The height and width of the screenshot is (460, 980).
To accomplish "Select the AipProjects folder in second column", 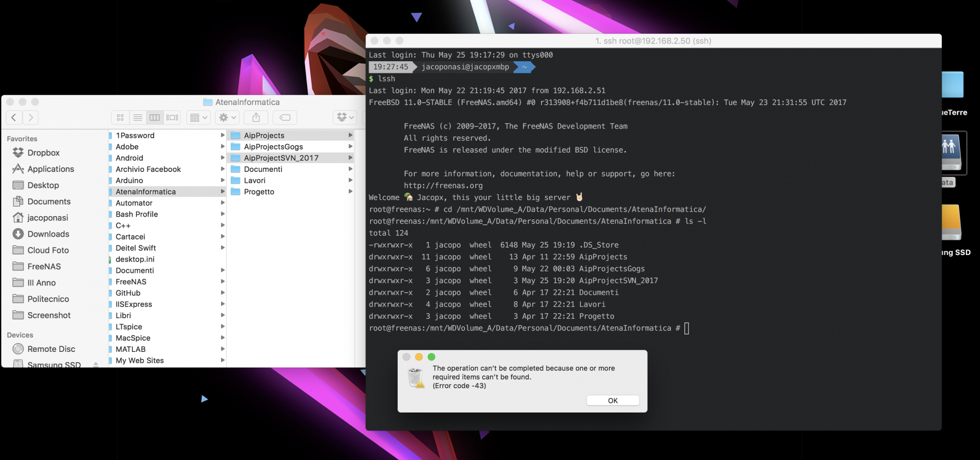I will (291, 136).
